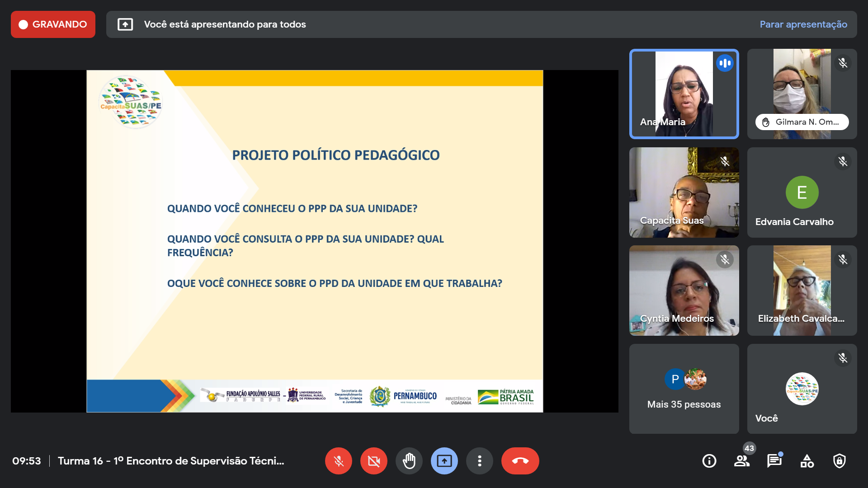The width and height of the screenshot is (868, 488).
Task: Expand the truncated meeting title Turma 16
Action: click(171, 461)
